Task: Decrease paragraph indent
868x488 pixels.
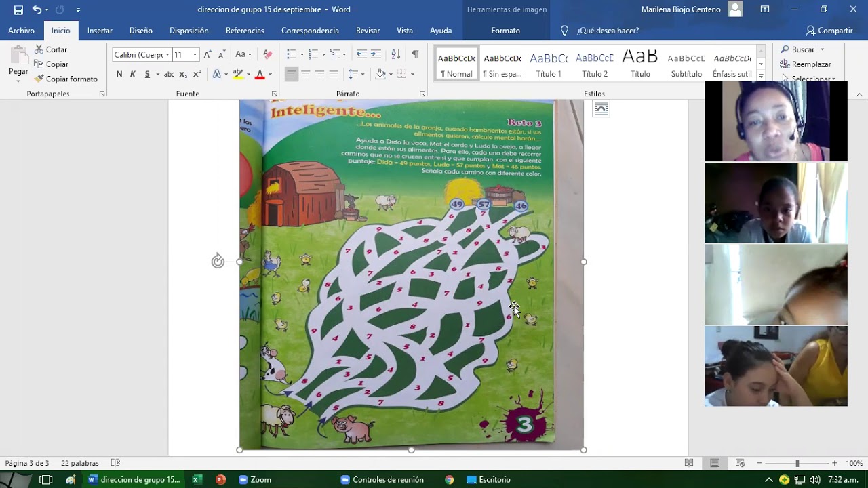Action: click(x=361, y=54)
